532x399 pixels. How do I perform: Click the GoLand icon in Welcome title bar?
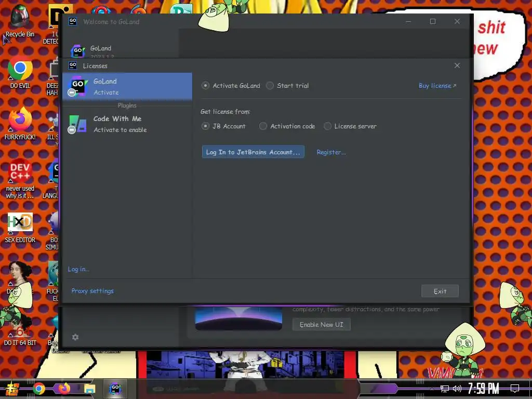[73, 21]
